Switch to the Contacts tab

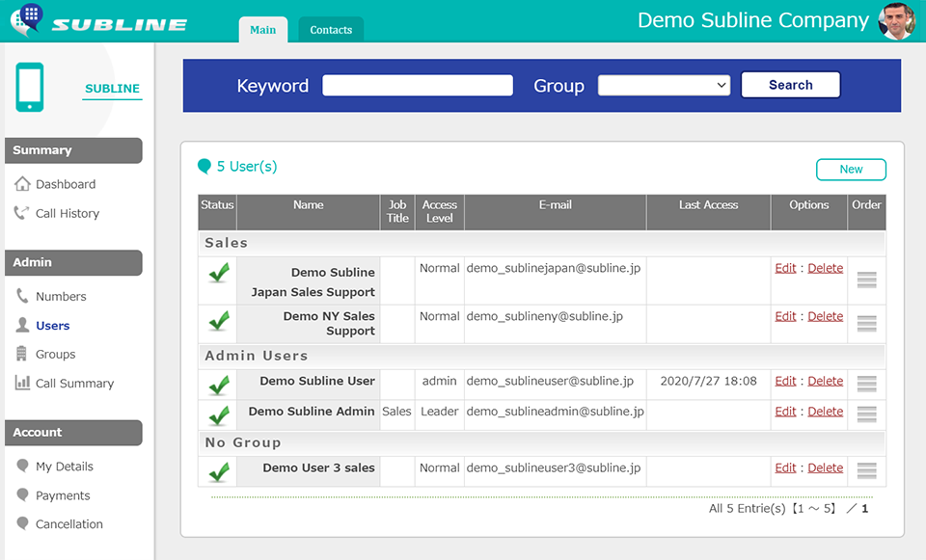pyautogui.click(x=331, y=30)
